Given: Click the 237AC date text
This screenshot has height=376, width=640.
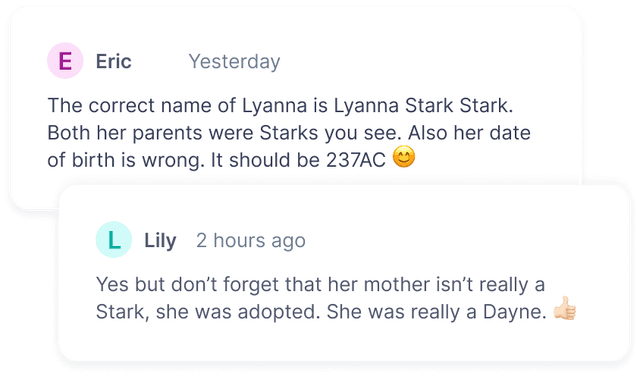Looking at the screenshot, I should tap(356, 160).
